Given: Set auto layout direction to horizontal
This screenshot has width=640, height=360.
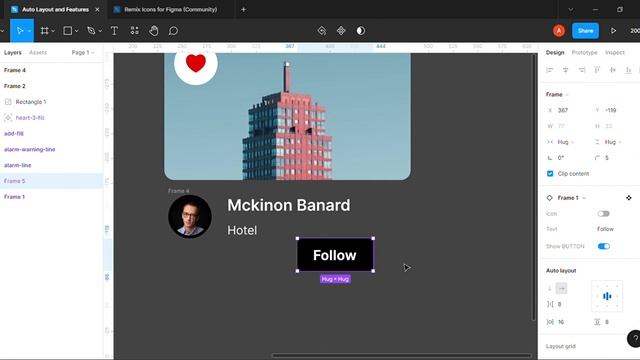Looking at the screenshot, I should (562, 289).
